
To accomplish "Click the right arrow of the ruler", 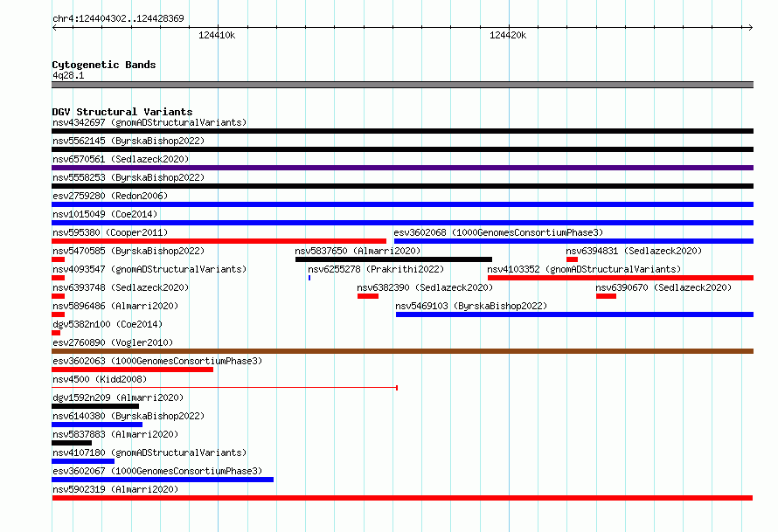I will tap(750, 28).
